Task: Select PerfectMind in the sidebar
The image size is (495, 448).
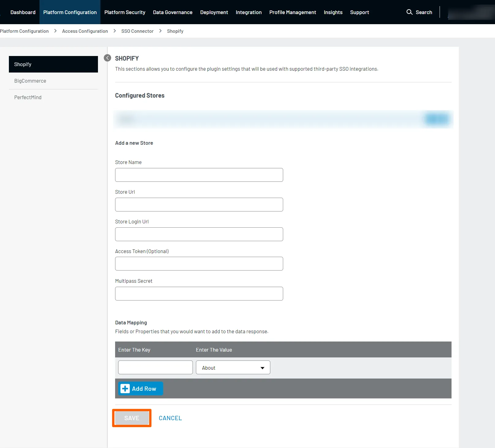Action: pos(53,97)
